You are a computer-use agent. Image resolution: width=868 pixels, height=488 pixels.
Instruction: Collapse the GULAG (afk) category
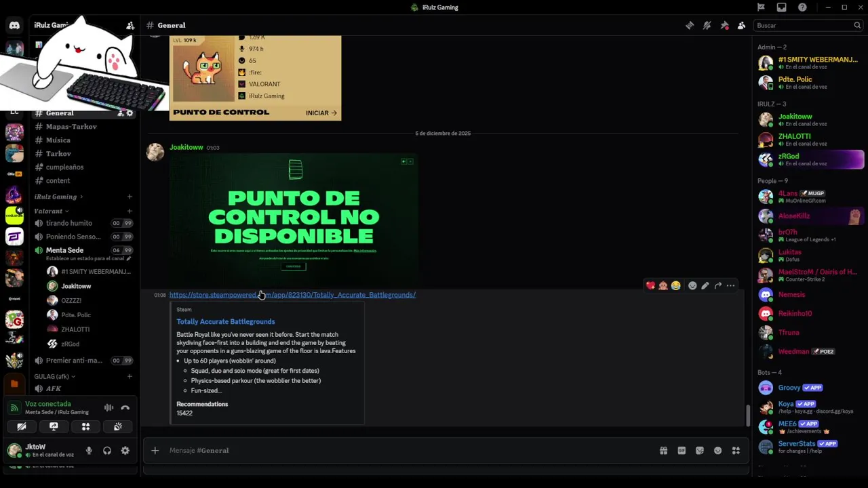pos(54,377)
